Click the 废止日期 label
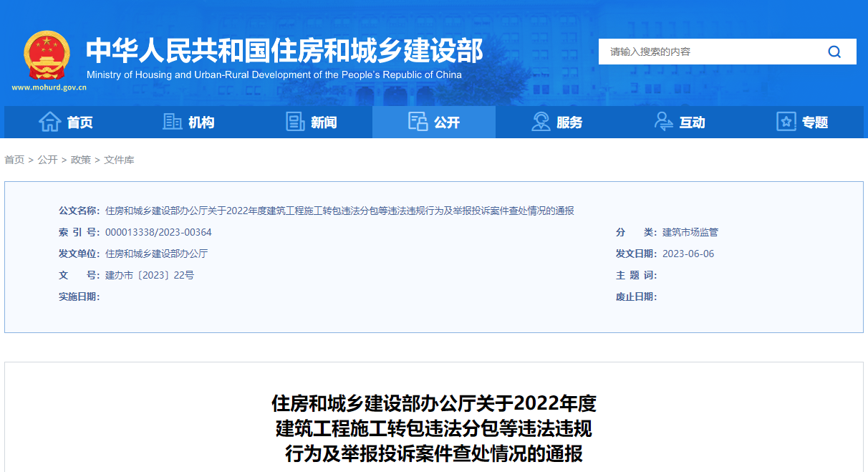The height and width of the screenshot is (472, 868). click(636, 297)
